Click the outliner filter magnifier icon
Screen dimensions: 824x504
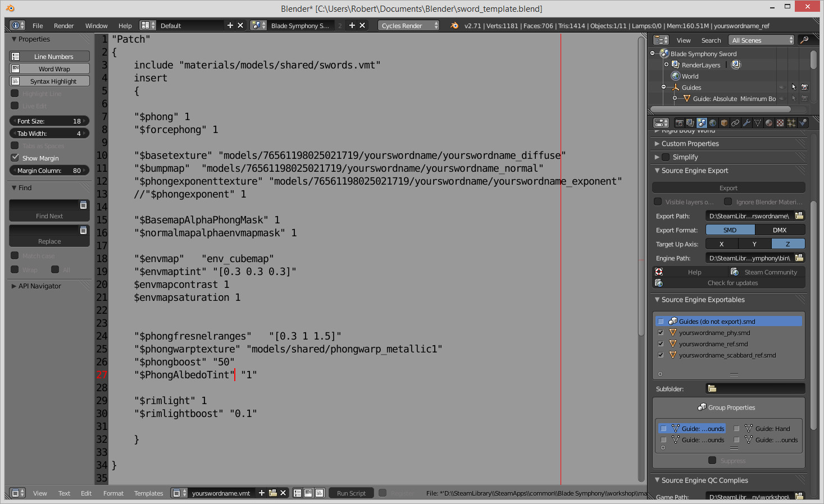tap(804, 40)
